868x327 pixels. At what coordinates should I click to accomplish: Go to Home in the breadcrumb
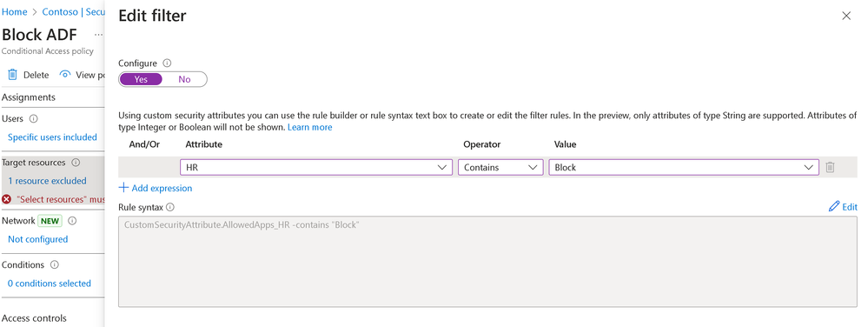coord(15,11)
